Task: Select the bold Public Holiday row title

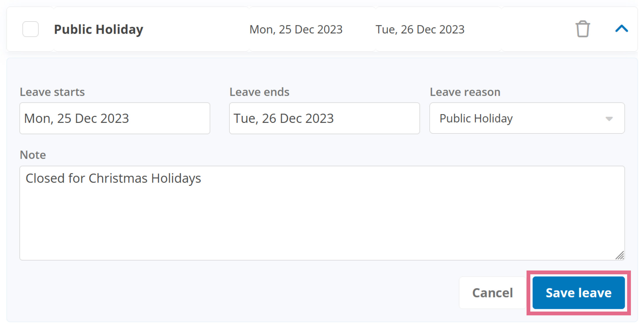Action: 99,29
